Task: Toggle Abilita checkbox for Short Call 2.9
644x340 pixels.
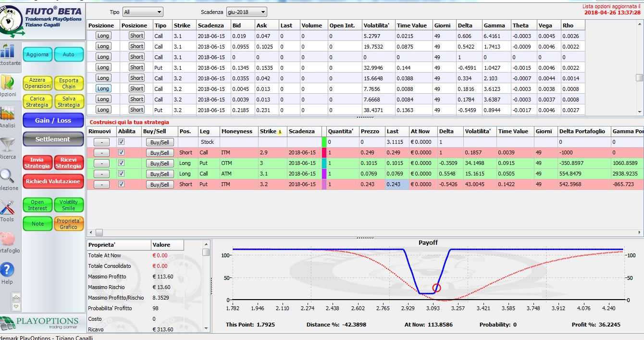Action: coord(122,152)
